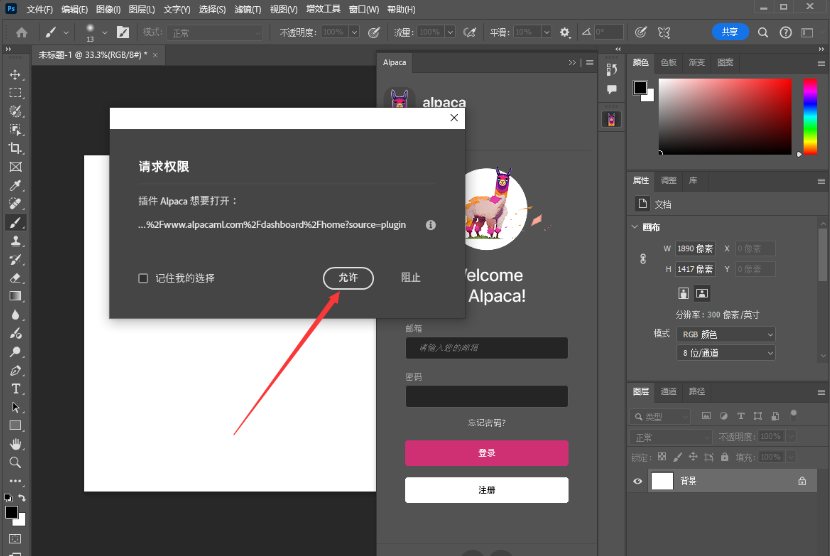Screen dimensions: 830x556
Task: Click the 密码 password input field
Action: [x=486, y=396]
